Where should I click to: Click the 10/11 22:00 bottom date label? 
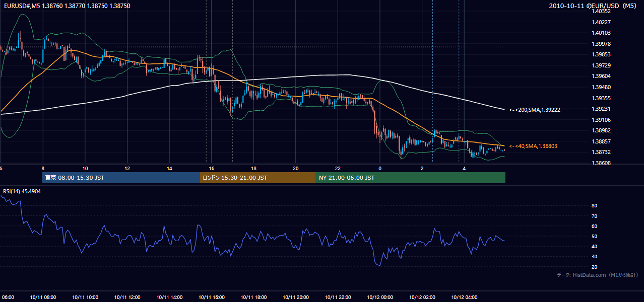click(x=338, y=297)
